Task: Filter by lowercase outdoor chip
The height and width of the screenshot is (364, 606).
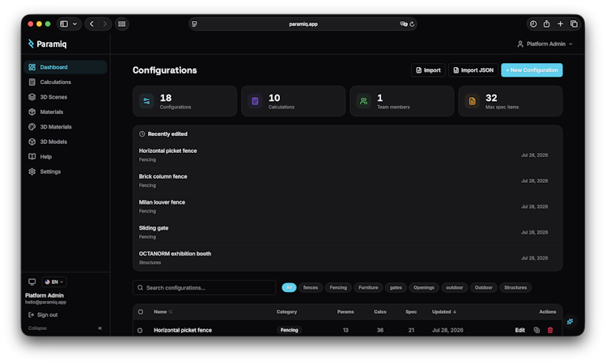Action: 455,287
